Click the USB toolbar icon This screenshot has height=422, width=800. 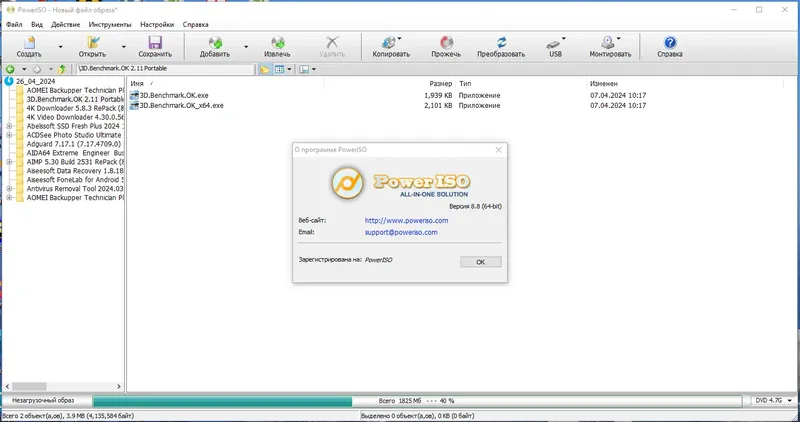554,44
